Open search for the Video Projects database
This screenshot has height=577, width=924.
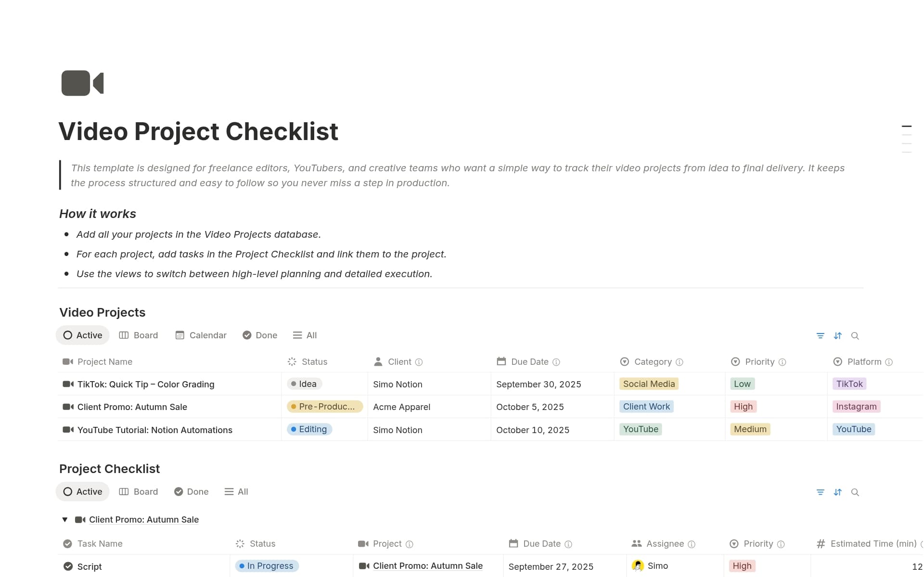[855, 335]
